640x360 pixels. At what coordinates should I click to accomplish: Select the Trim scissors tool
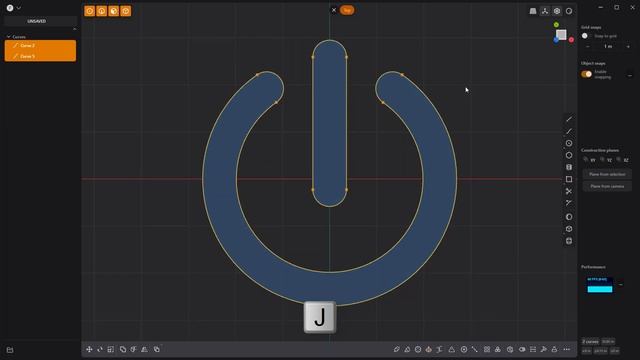[x=569, y=191]
